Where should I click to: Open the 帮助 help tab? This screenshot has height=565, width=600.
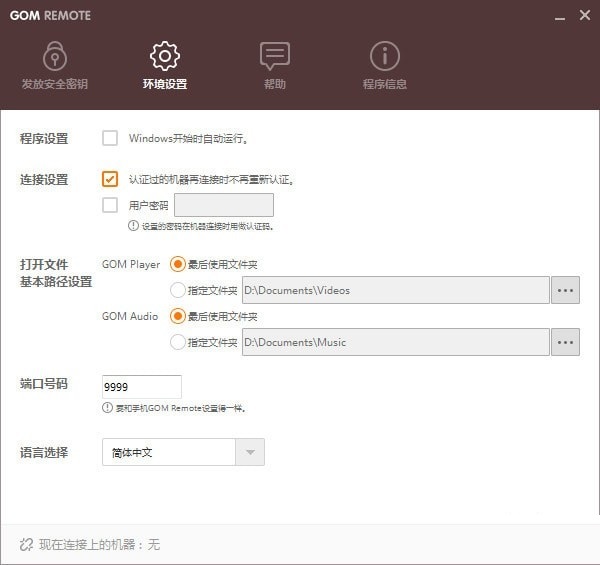coord(275,66)
